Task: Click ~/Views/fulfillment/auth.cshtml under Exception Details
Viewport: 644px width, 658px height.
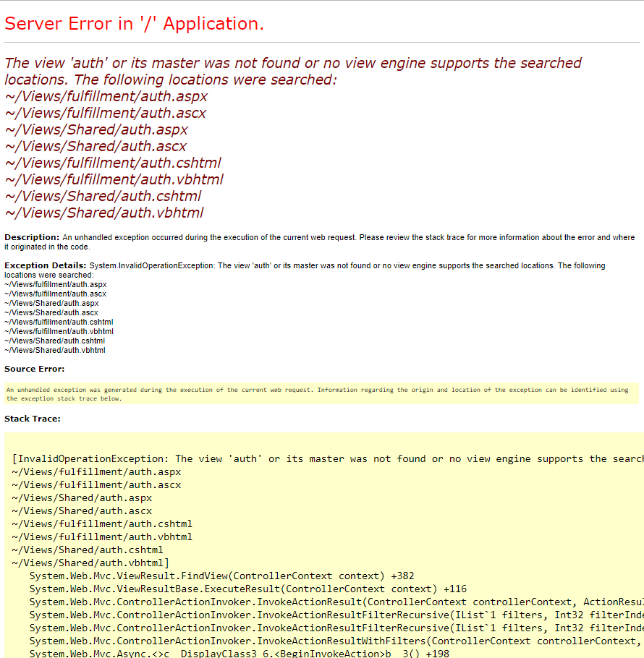Action: 59,322
